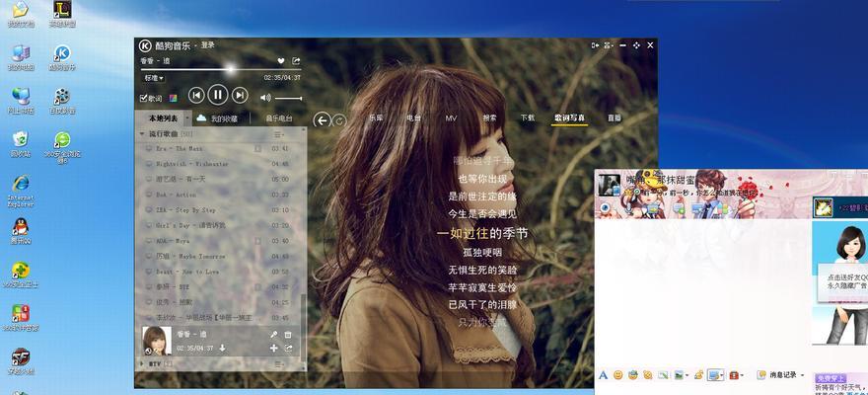Favorite the current song with heart icon
This screenshot has width=868, height=395.
tap(281, 61)
